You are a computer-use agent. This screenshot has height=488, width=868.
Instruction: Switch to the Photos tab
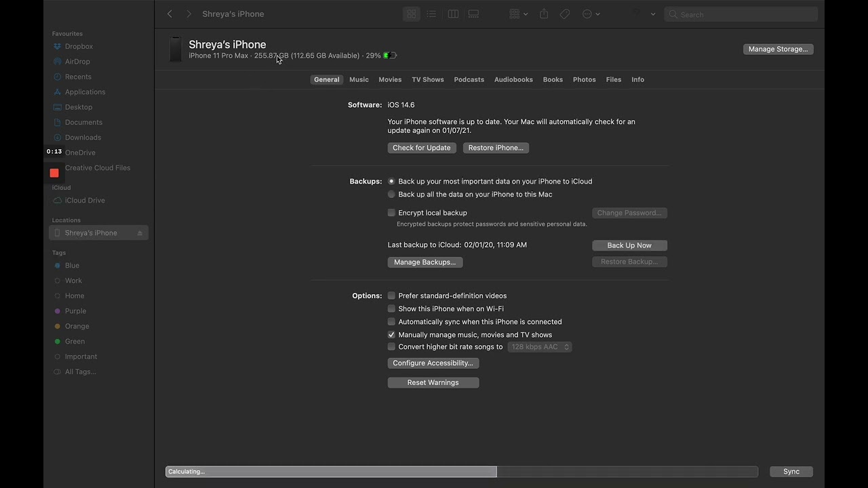(x=585, y=79)
